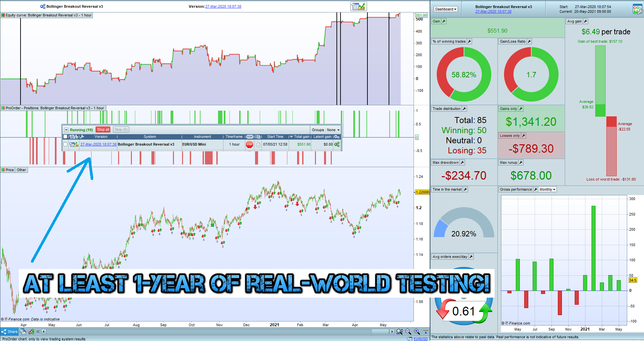The height and width of the screenshot is (341, 644).
Task: Collapse the Running (19) systems list
Action: (x=66, y=130)
